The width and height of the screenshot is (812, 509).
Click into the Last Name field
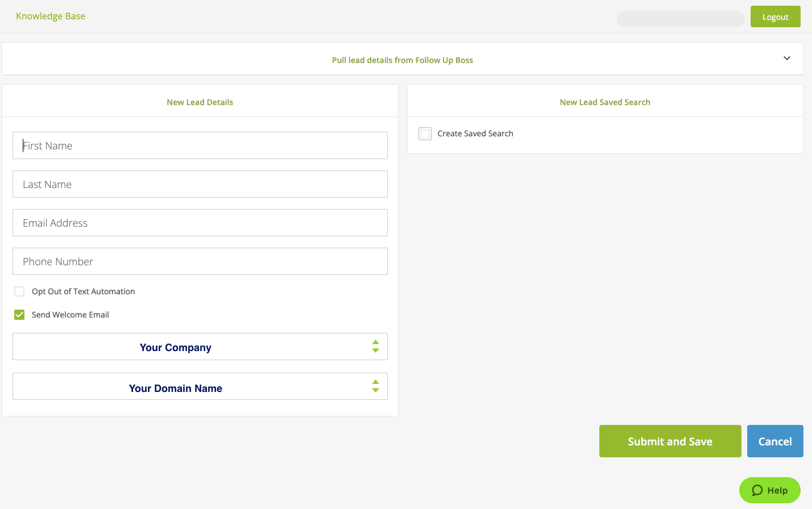point(200,185)
